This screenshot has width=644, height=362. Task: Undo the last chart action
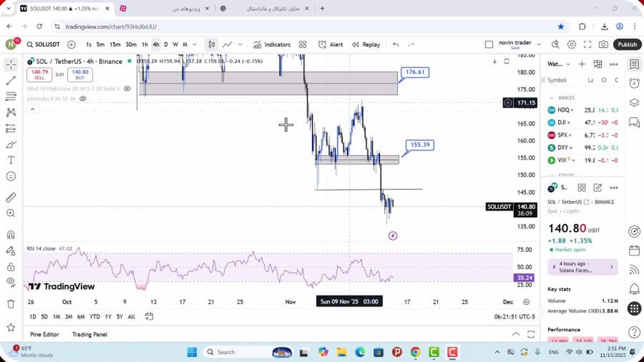pyautogui.click(x=396, y=45)
